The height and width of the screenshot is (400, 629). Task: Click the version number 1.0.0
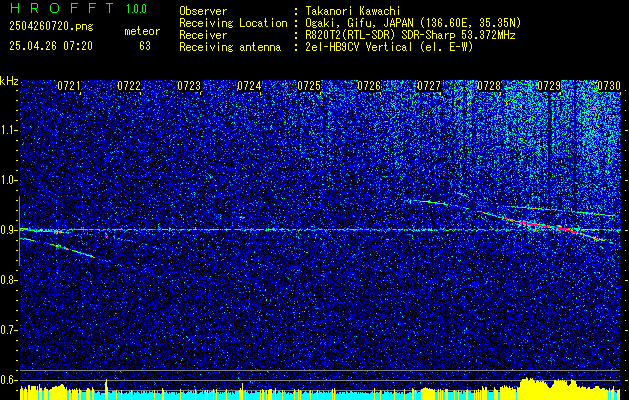click(x=136, y=9)
